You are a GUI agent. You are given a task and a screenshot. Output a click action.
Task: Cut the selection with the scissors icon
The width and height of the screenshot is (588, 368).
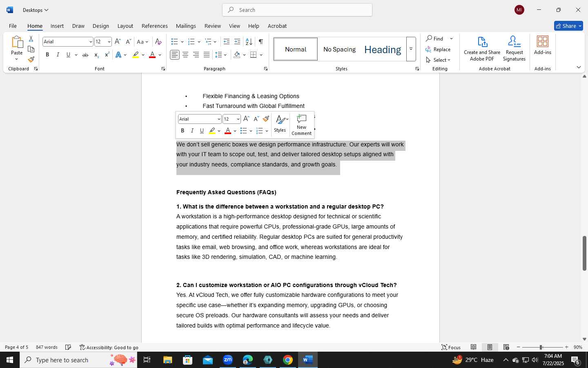(31, 39)
